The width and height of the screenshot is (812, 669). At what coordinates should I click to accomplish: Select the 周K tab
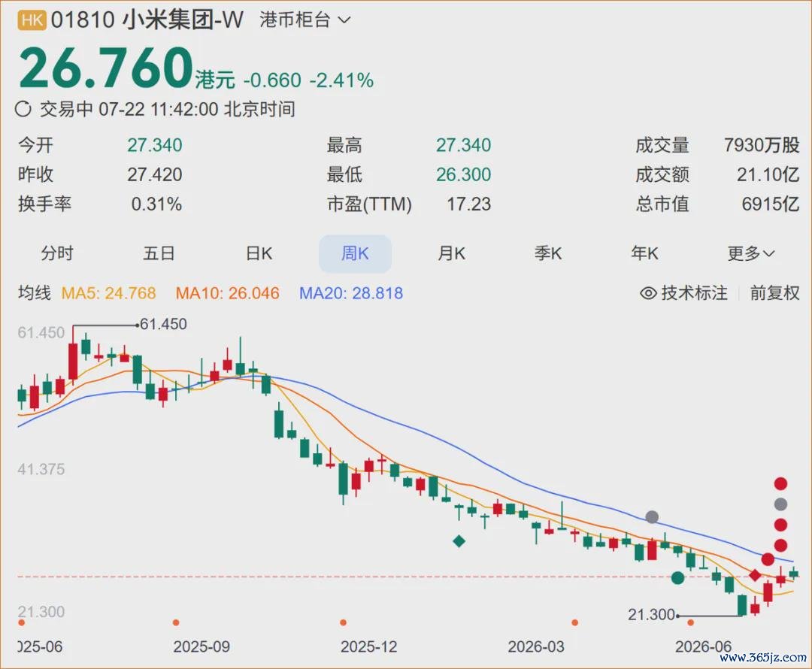tap(355, 254)
